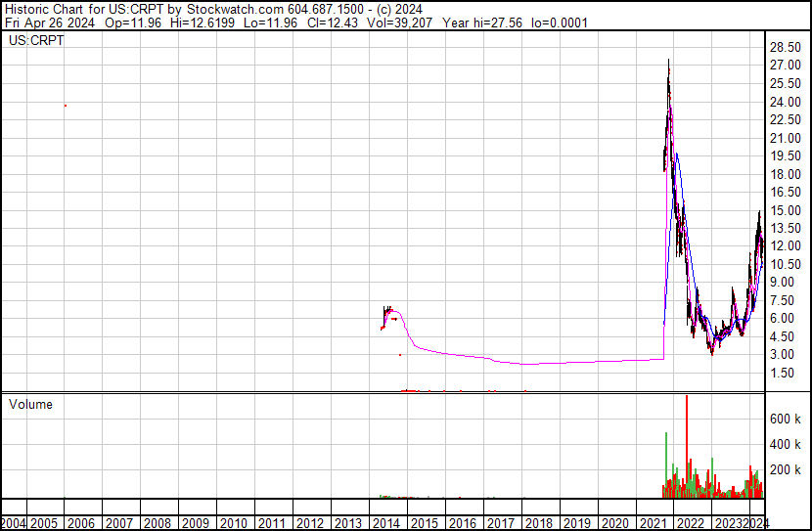Select the 2004 year axis label

click(13, 523)
